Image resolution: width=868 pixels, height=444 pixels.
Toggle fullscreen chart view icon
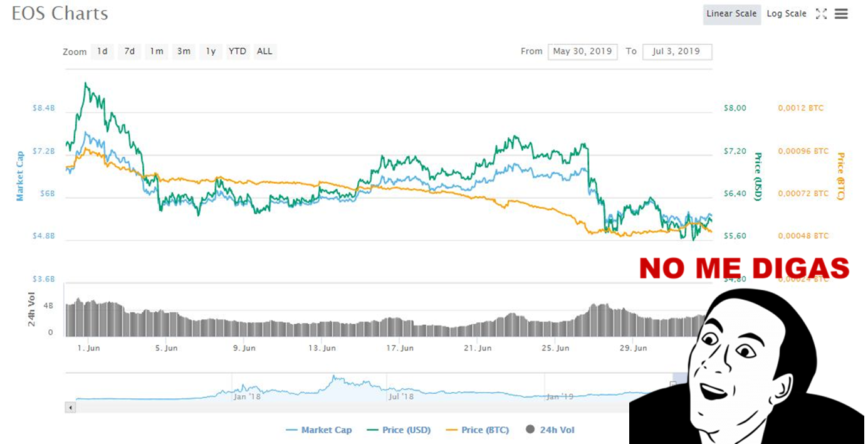pos(821,14)
